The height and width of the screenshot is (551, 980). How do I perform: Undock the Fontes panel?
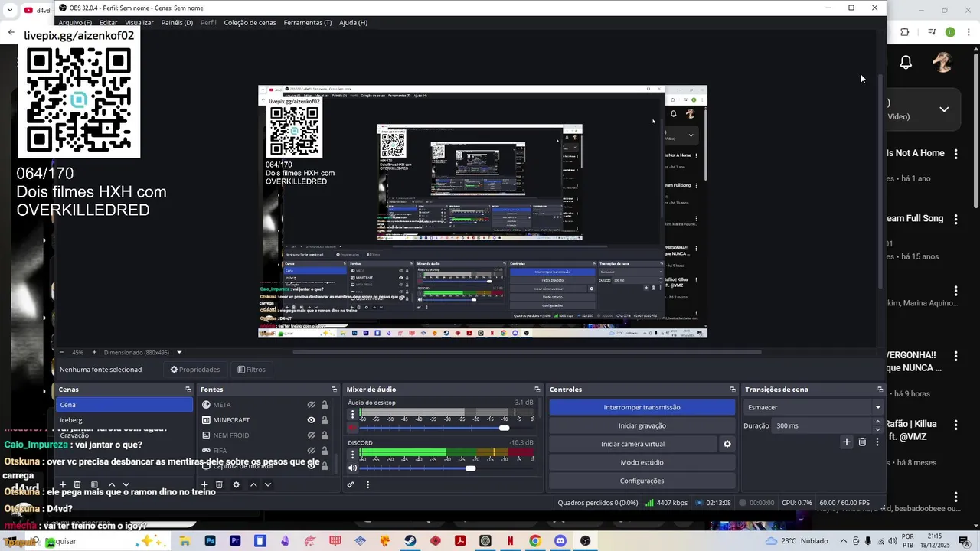(334, 390)
